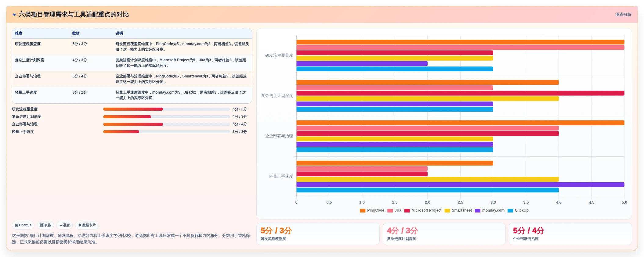Click chart axis label 复杂进度计划深度

[277, 96]
